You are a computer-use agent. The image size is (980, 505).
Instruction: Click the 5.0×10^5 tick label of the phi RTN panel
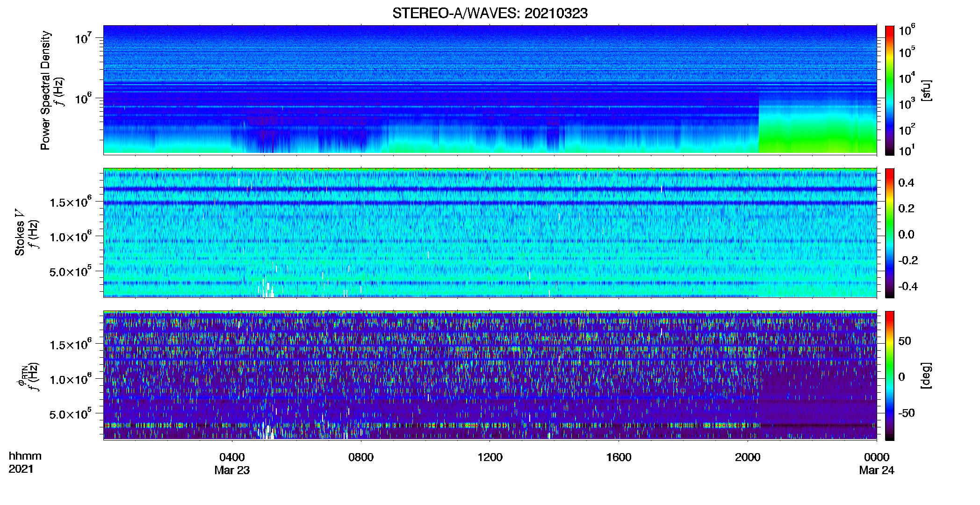(x=71, y=414)
